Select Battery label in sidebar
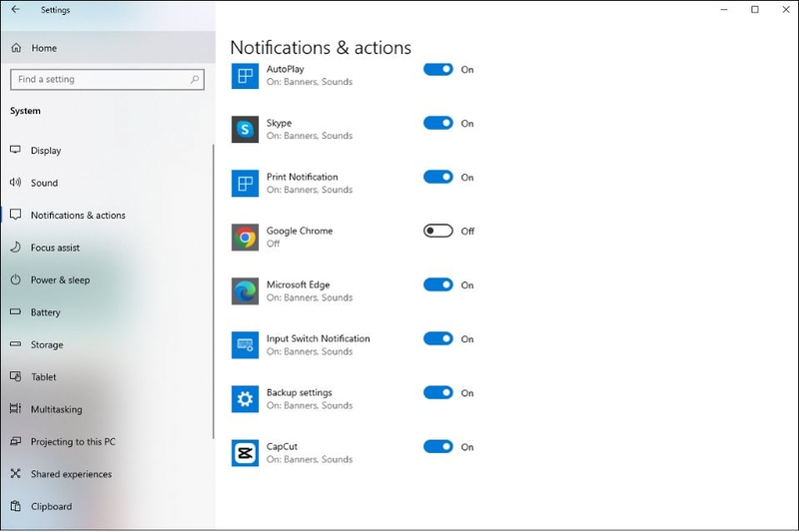The image size is (799, 532). (x=45, y=312)
